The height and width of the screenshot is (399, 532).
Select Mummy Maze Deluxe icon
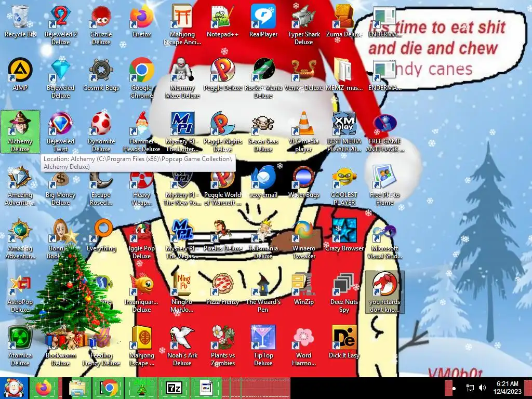click(x=182, y=78)
